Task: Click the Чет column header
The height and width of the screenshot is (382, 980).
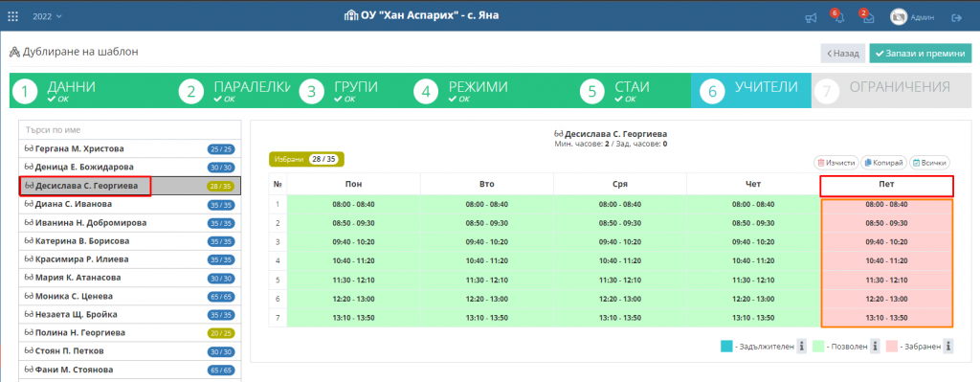Action: pos(752,185)
